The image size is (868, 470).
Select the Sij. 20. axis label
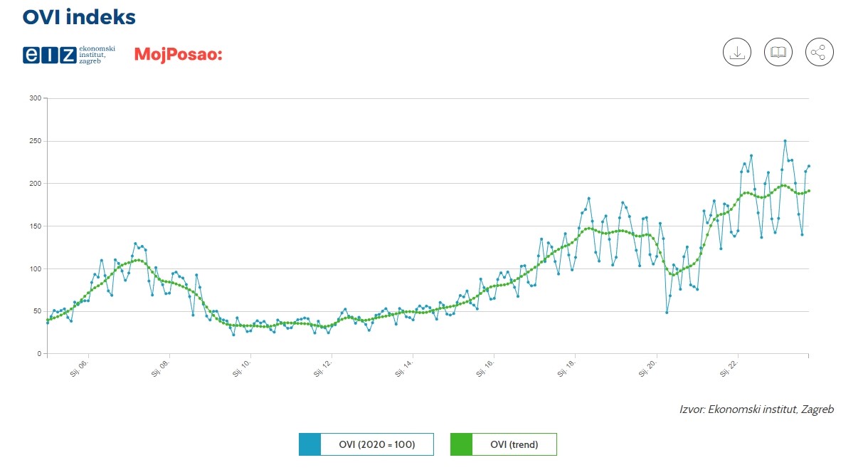click(x=649, y=368)
